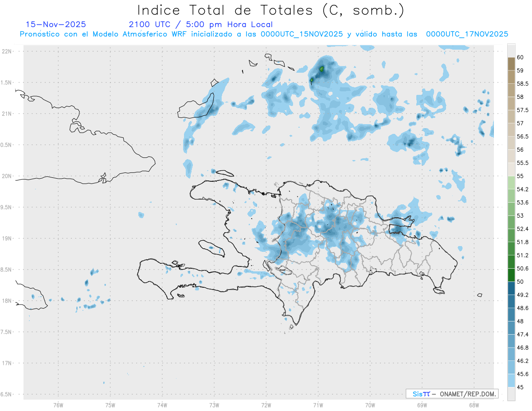
Task: Click the legend value '57.5'
Action: [523, 110]
